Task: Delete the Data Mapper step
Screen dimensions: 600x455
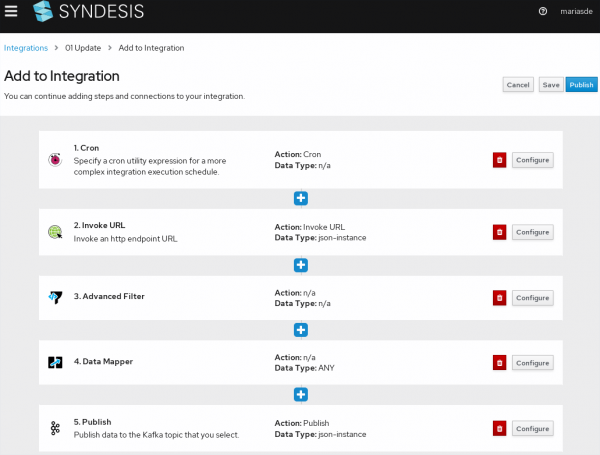Action: click(x=499, y=363)
